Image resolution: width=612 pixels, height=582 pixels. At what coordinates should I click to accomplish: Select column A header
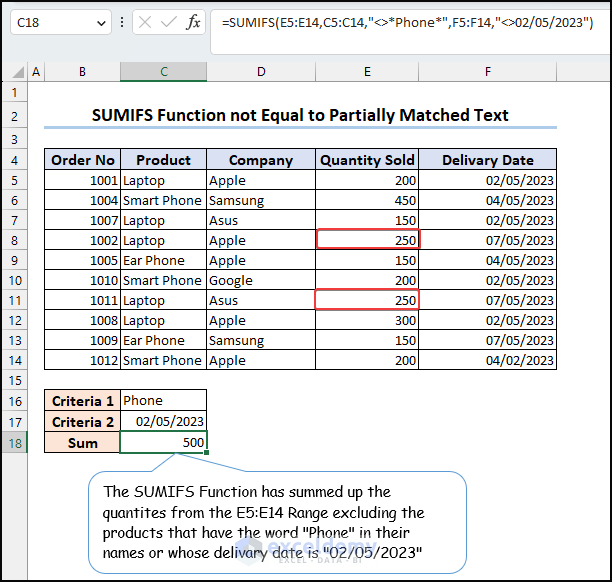pyautogui.click(x=36, y=72)
